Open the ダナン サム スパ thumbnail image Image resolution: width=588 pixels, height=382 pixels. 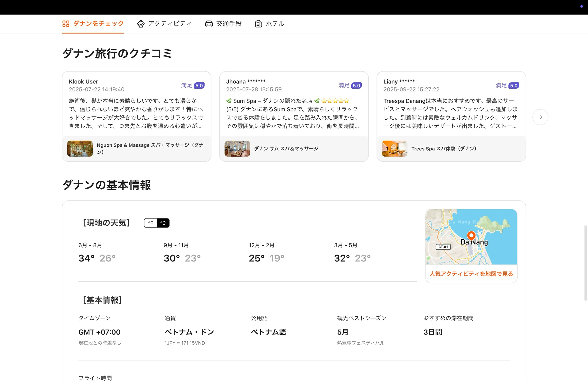237,149
